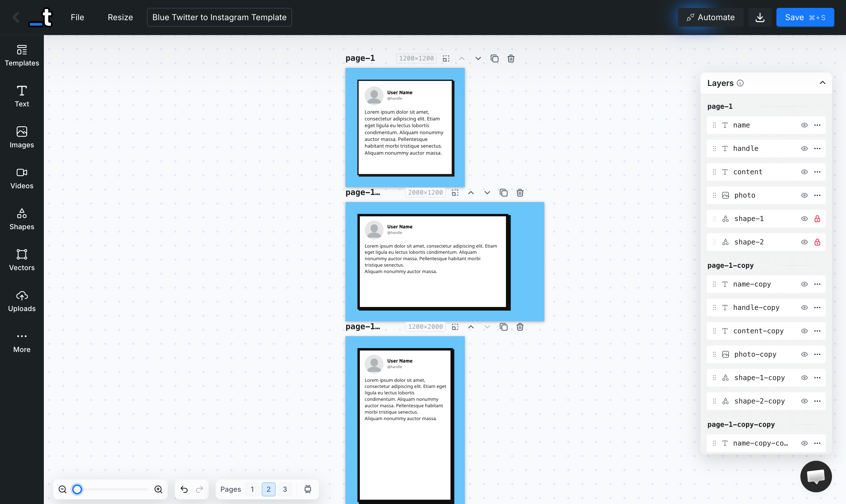Viewport: 846px width, 504px height.
Task: Select User Name text on 2000×1200 page
Action: (x=400, y=227)
